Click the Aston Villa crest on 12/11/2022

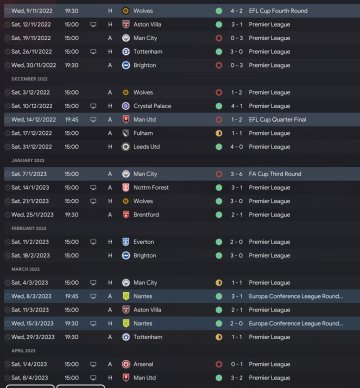pos(126,25)
